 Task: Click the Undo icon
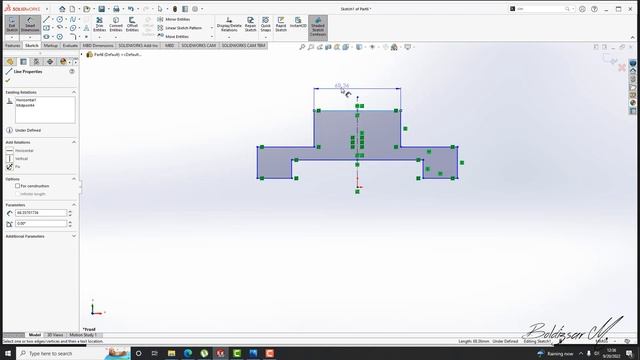(131, 9)
